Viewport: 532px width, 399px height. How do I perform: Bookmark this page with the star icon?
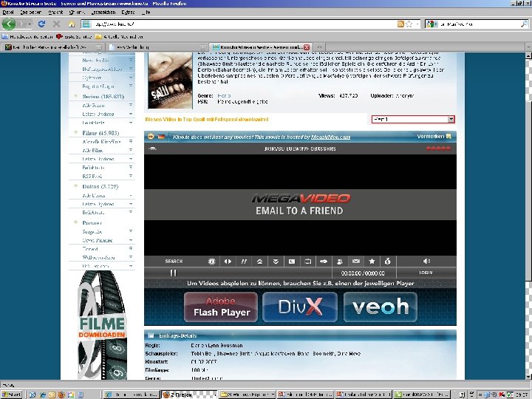[409, 24]
